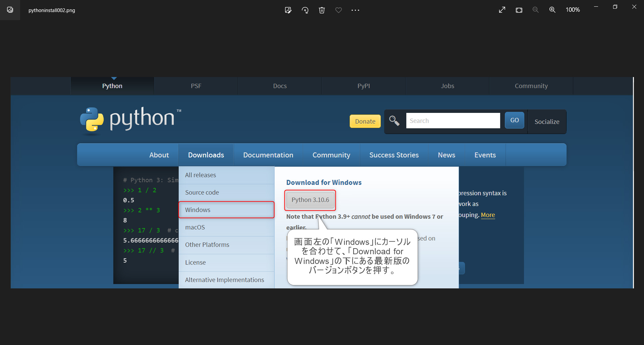Enter full screen with the diagonal arrows icon
644x345 pixels.
pos(502,10)
